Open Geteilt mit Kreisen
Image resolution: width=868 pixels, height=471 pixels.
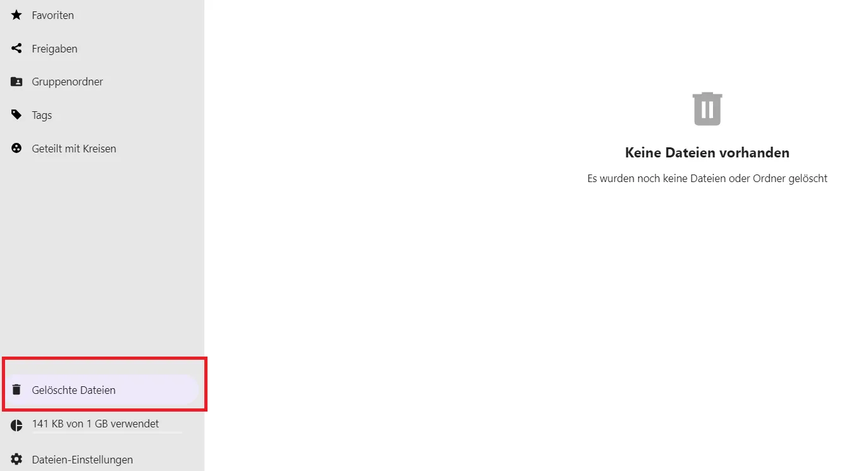tap(102, 149)
